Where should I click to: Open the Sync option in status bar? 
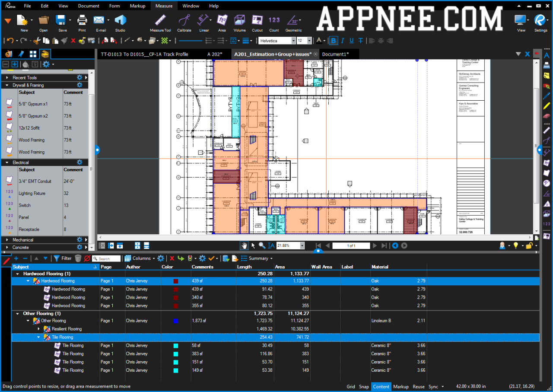(436, 387)
